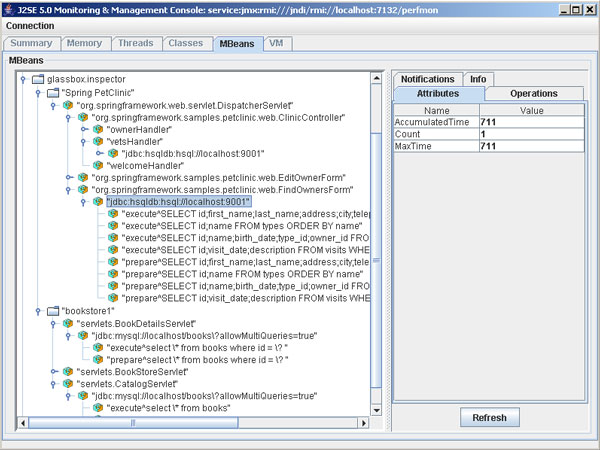Click the glassbox.inspector folder icon

[38, 79]
